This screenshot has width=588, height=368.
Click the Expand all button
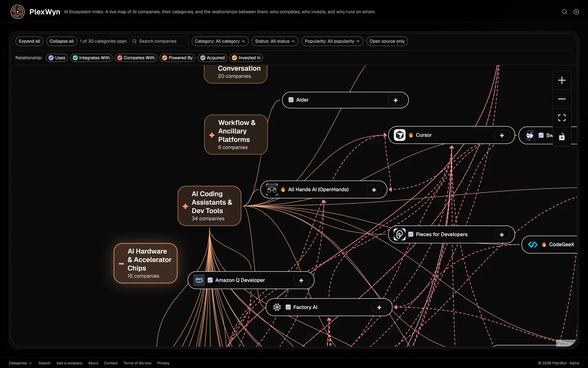pyautogui.click(x=29, y=41)
